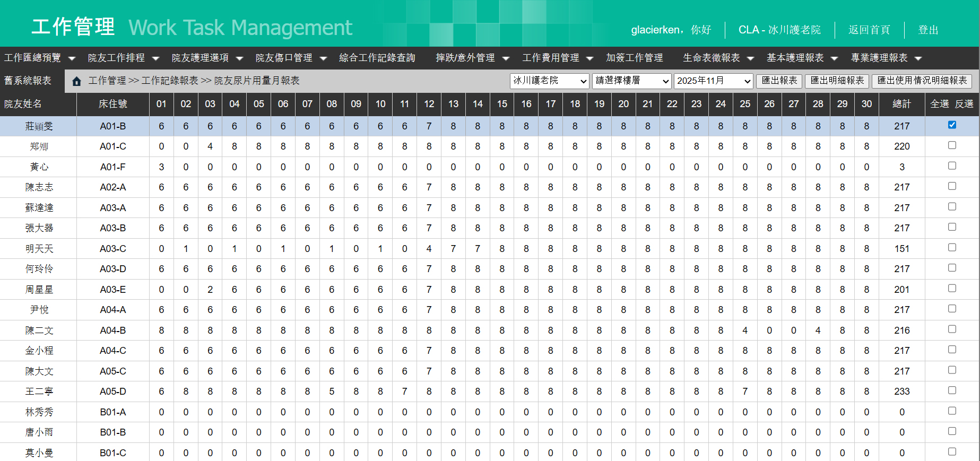Uncheck the checkbox for bed A01-B
This screenshot has height=461, width=980.
click(952, 125)
